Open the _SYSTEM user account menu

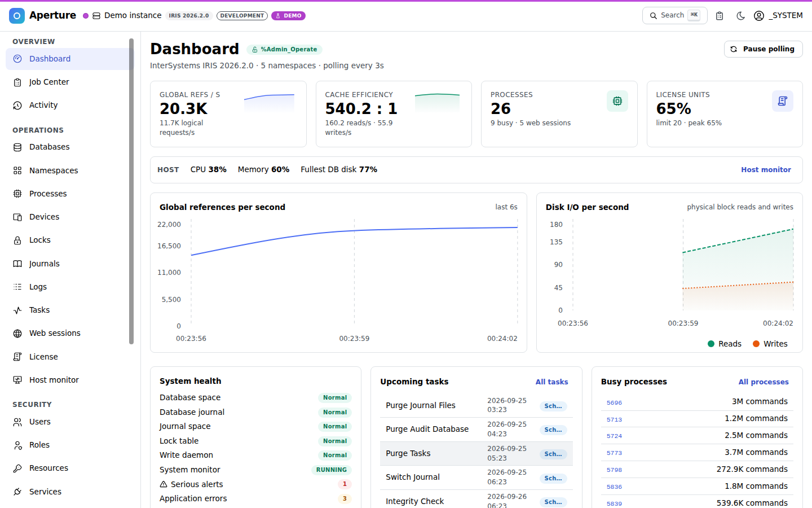[779, 16]
